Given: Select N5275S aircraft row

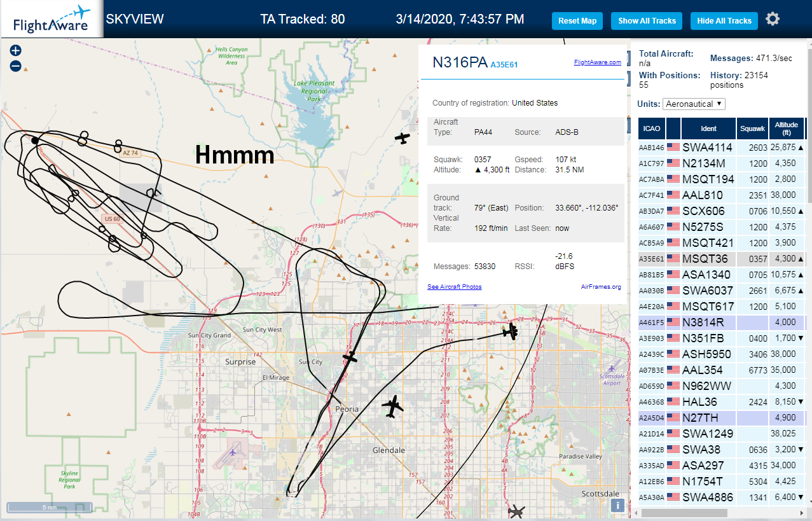Looking at the screenshot, I should point(722,227).
